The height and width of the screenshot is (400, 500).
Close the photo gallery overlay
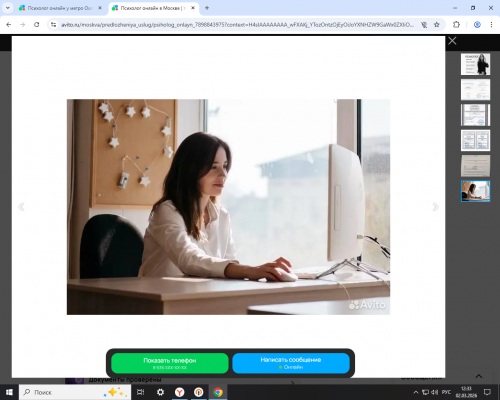tap(452, 41)
